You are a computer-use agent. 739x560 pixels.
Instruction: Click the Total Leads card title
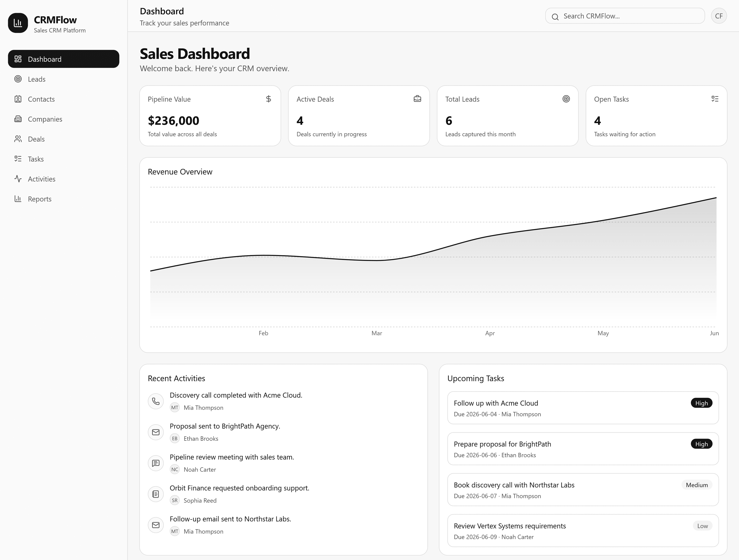[462, 99]
